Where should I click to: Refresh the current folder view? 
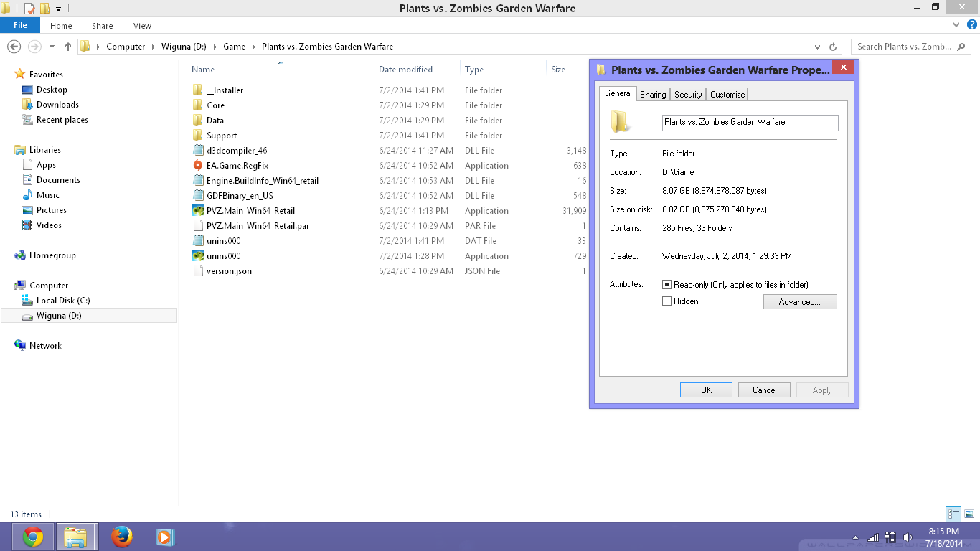click(x=833, y=47)
